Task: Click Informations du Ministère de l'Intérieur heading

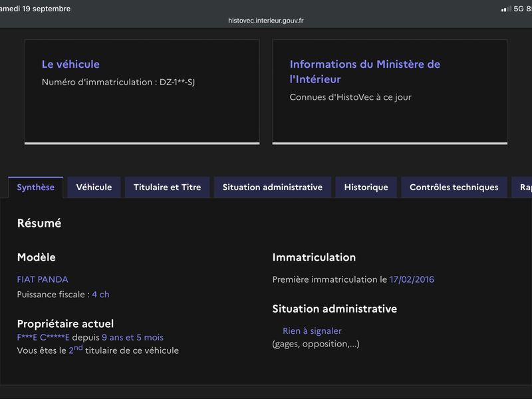Action: tap(364, 72)
